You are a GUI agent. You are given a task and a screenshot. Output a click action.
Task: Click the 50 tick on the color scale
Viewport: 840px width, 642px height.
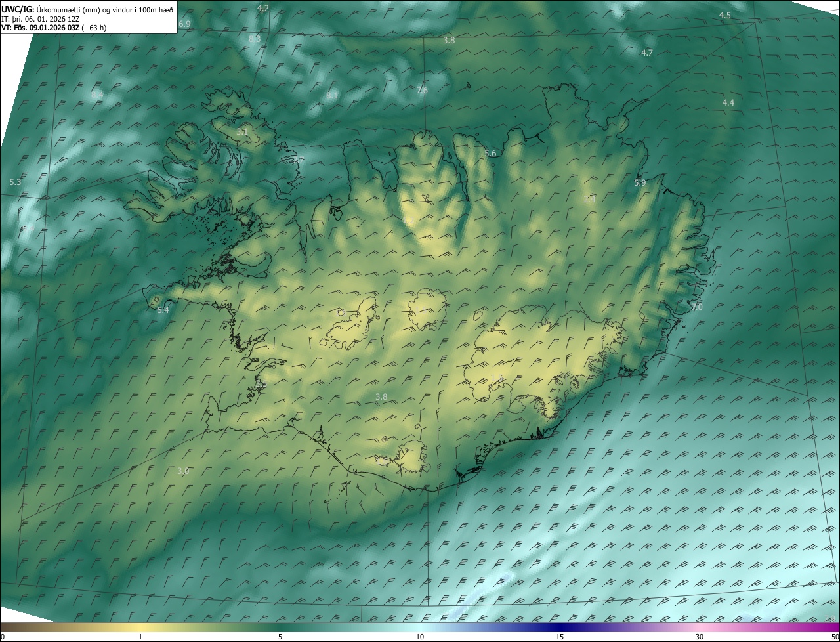(835, 637)
